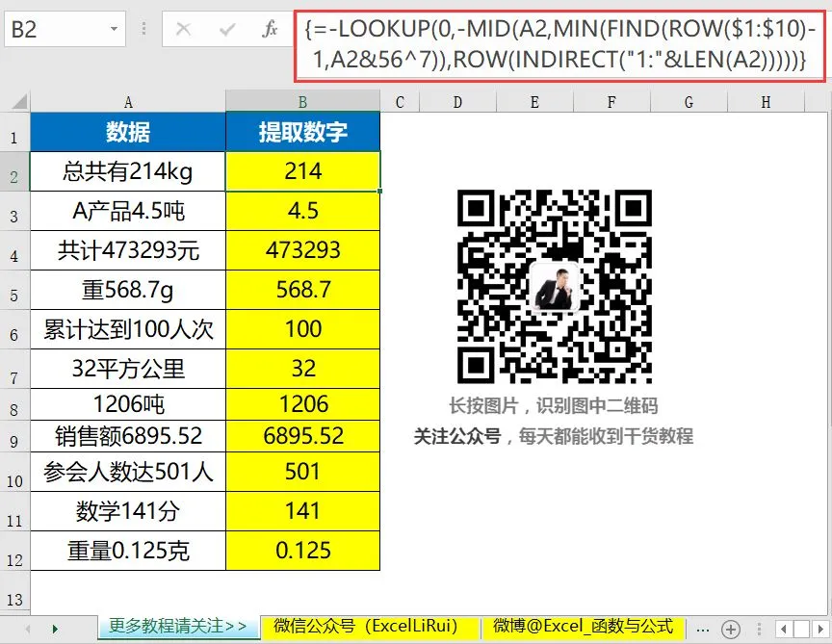Viewport: 832px width, 644px height.
Task: Select cell containing 重量0.125克
Action: pyautogui.click(x=128, y=551)
